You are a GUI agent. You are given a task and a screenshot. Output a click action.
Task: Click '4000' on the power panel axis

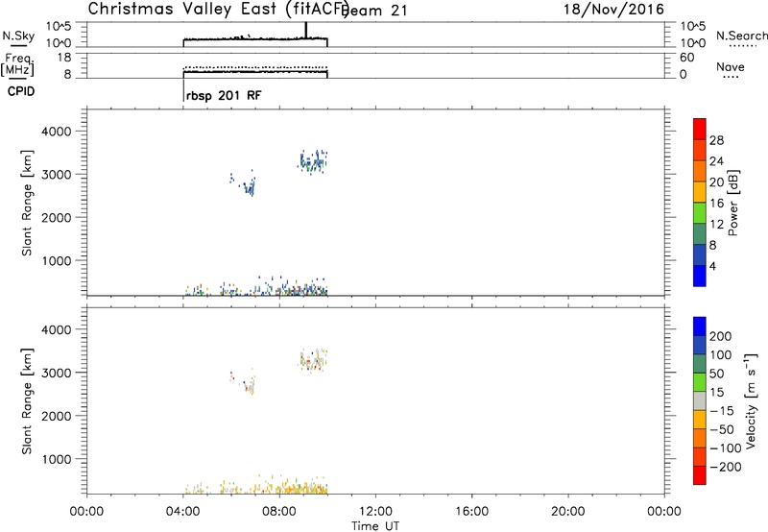(x=56, y=132)
